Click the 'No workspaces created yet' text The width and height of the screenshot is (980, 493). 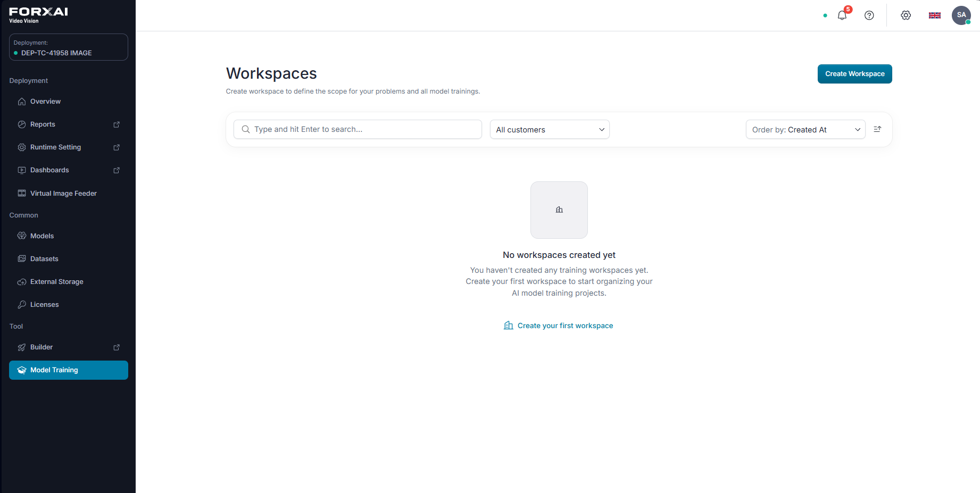click(x=559, y=255)
